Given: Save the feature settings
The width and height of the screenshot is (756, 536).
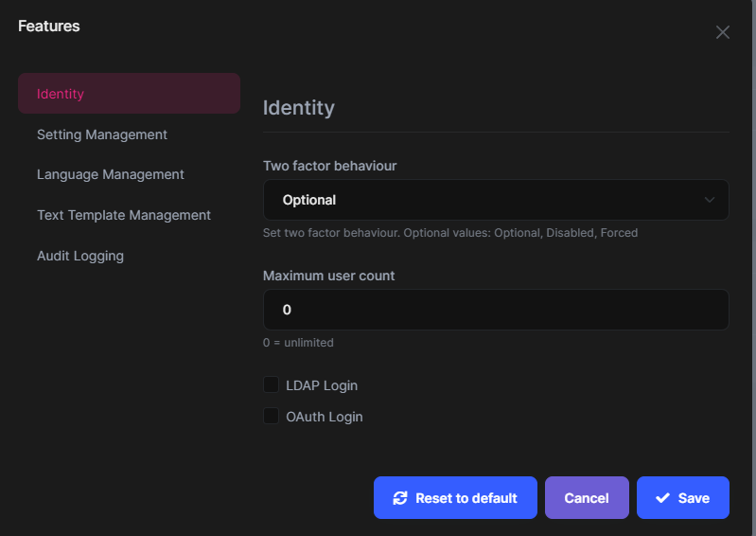Looking at the screenshot, I should pos(683,498).
